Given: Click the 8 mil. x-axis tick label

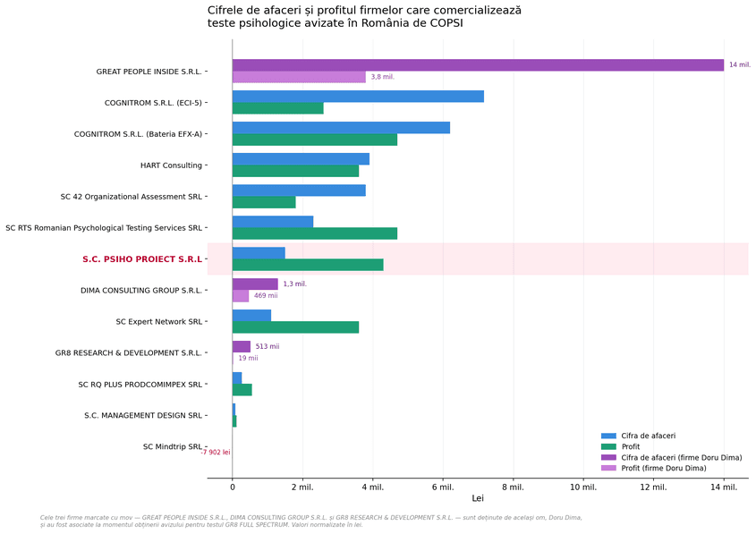Looking at the screenshot, I should point(513,487).
